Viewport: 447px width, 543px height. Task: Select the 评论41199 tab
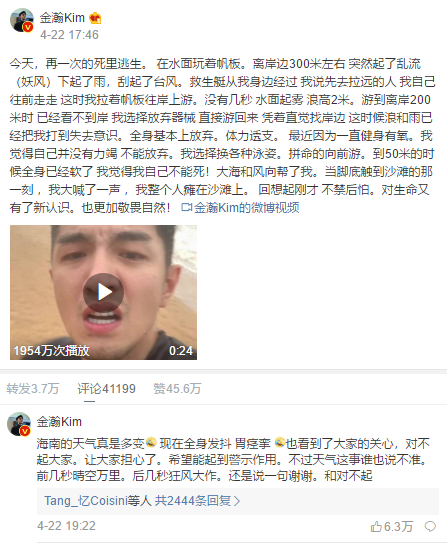point(106,389)
